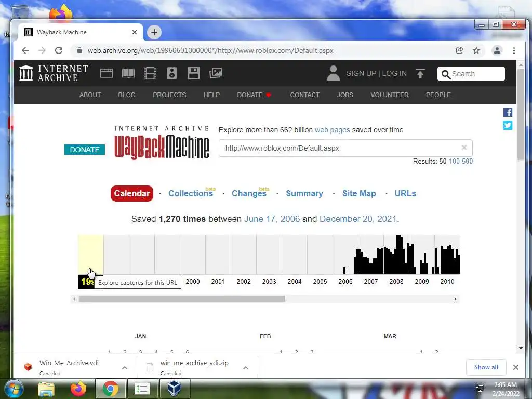
Task: Click the teal DONATE button
Action: click(85, 150)
